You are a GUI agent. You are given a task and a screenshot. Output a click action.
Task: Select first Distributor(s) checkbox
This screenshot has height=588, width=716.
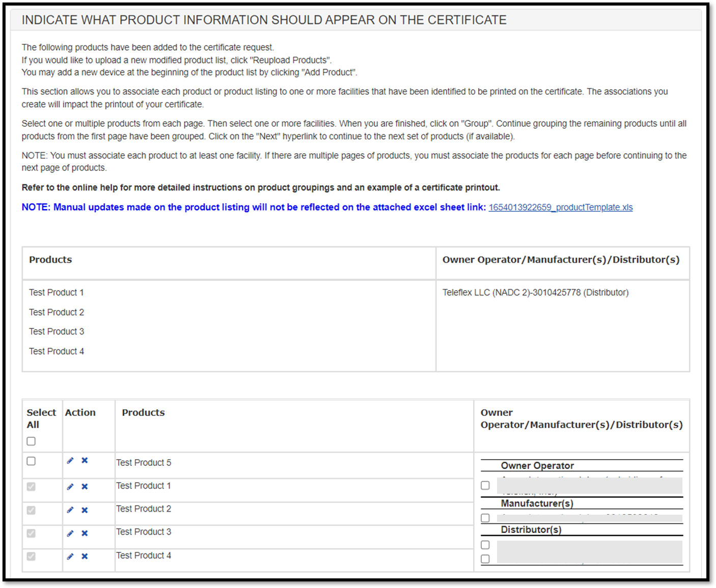pos(485,545)
